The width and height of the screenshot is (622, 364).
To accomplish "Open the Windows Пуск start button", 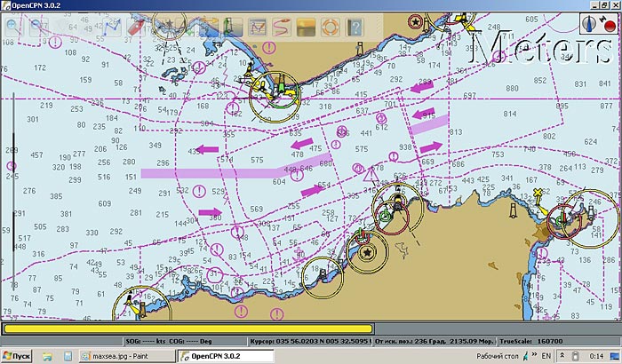I will pyautogui.click(x=16, y=356).
